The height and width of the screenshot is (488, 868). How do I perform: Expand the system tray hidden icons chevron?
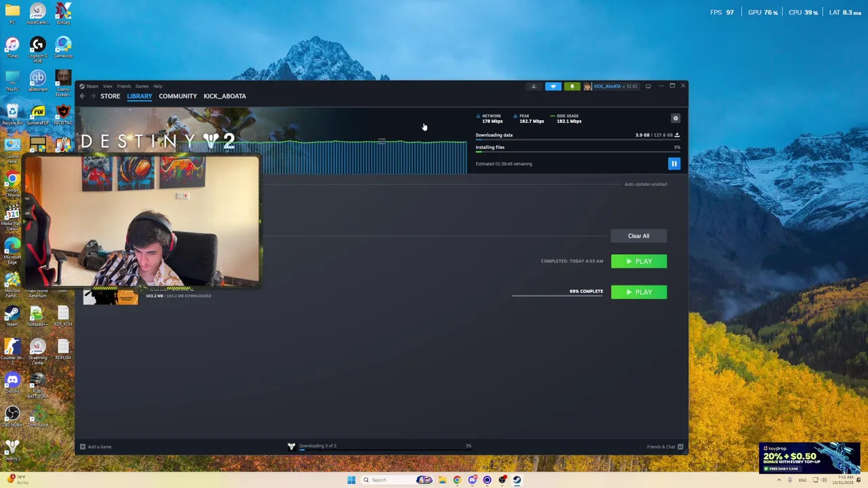point(778,480)
